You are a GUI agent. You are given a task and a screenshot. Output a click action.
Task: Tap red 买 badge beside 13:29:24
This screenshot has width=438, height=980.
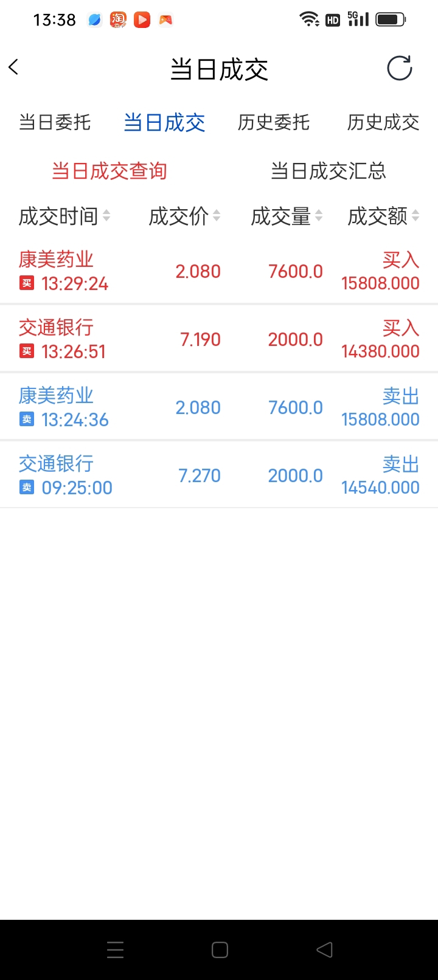pos(27,283)
